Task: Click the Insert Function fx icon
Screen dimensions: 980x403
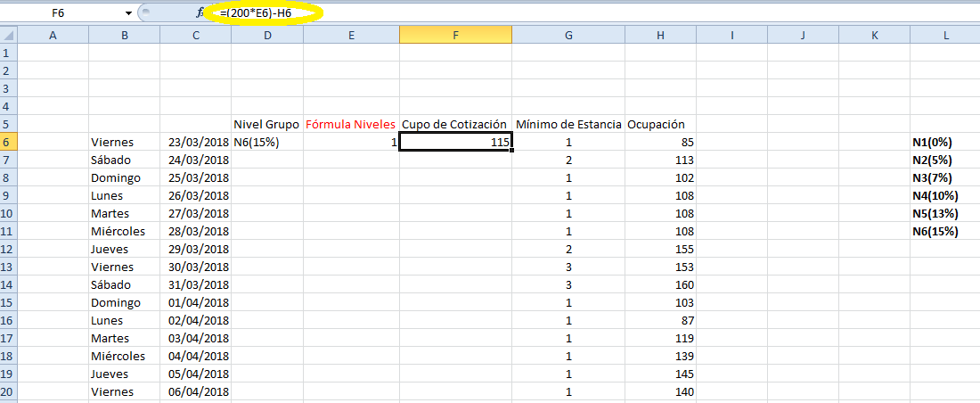Action: pos(201,13)
